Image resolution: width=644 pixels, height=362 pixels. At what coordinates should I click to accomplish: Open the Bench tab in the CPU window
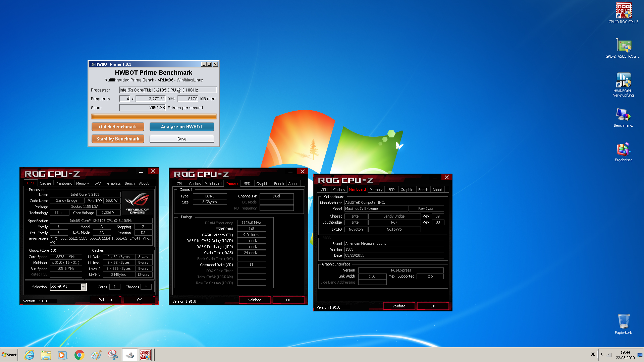tap(130, 183)
